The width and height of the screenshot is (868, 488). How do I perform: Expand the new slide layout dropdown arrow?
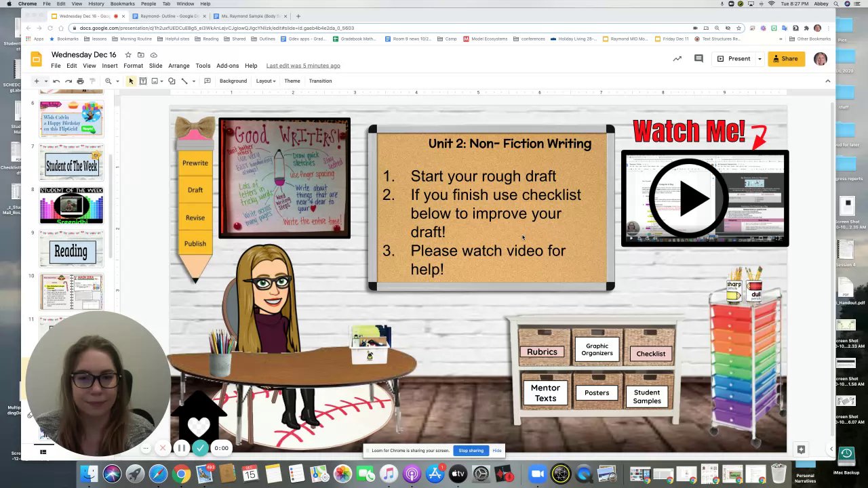pyautogui.click(x=45, y=81)
